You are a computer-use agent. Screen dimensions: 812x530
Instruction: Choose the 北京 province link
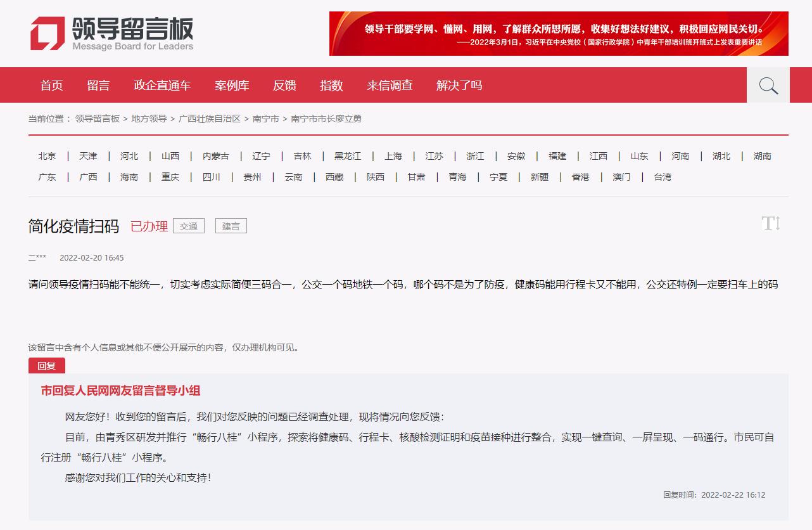pos(47,156)
